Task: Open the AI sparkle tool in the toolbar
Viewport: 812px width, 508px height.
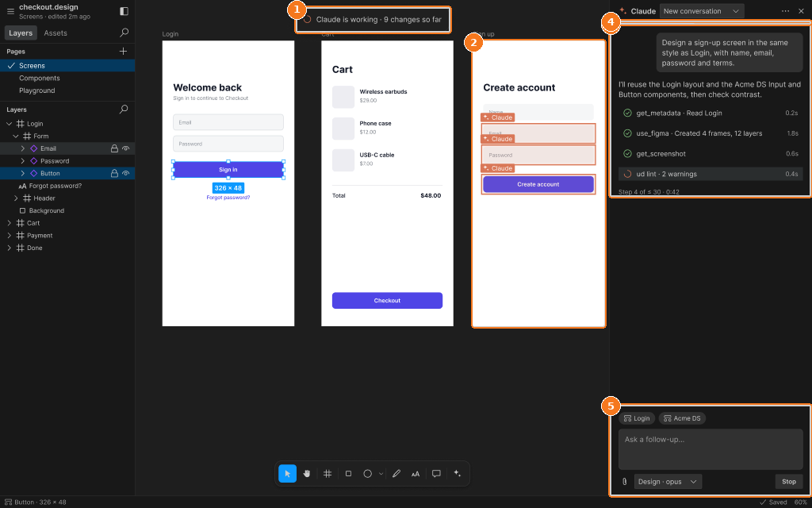Action: click(x=458, y=473)
